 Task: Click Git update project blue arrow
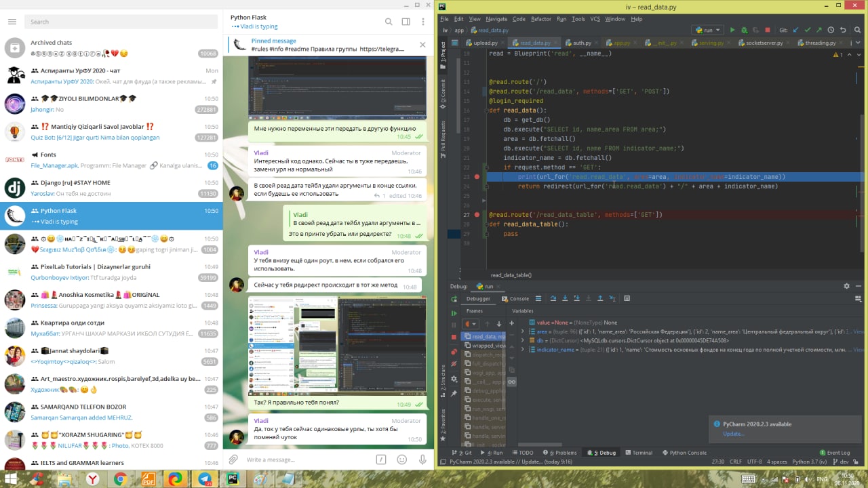coord(796,30)
